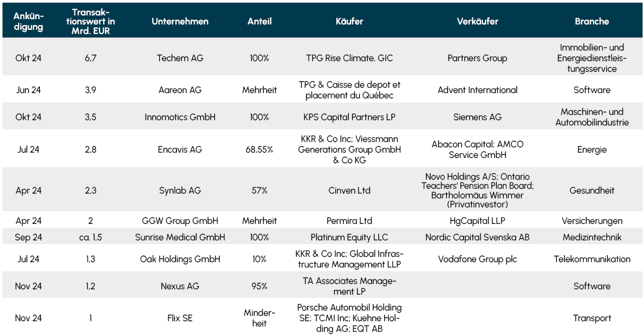Viewport: 644px width, 335px height.
Task: Click the Partners Group seller cell
Action: click(477, 58)
